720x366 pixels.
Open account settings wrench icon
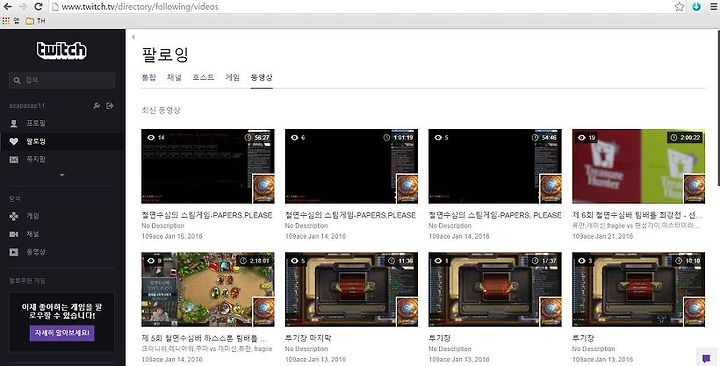tap(96, 106)
